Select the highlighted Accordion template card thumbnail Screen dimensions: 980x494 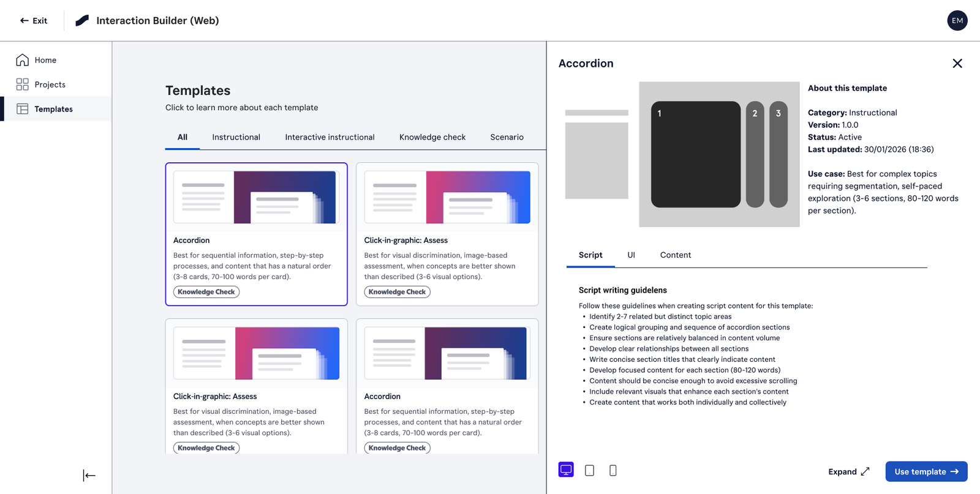tap(256, 197)
